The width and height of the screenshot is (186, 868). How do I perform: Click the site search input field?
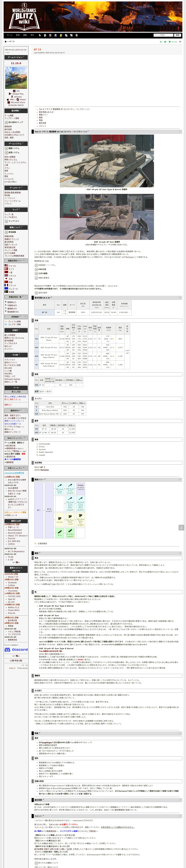163,35
